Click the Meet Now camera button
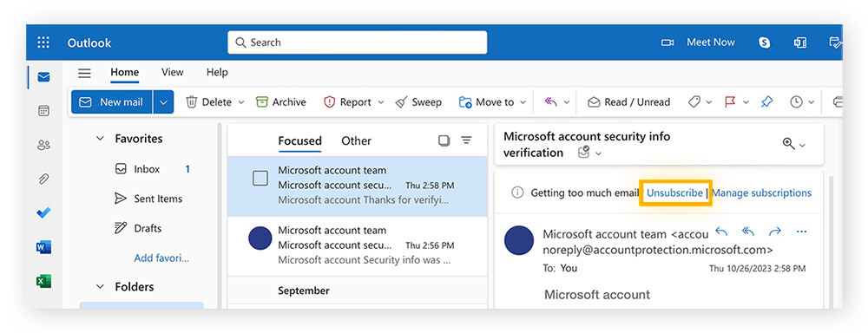The image size is (868, 333). click(x=698, y=42)
